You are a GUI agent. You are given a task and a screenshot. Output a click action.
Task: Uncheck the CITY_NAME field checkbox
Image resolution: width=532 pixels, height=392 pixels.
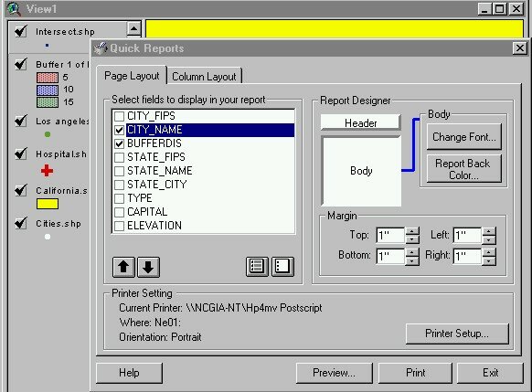tap(119, 130)
